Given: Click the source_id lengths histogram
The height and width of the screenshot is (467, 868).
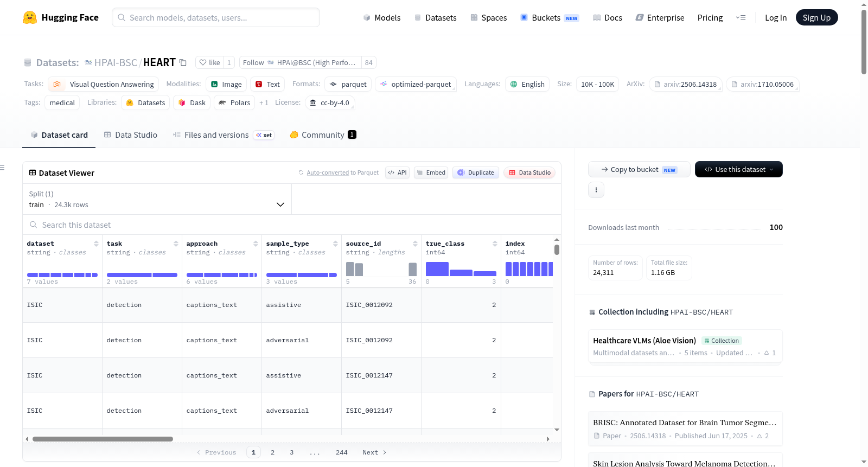Looking at the screenshot, I should tap(381, 269).
